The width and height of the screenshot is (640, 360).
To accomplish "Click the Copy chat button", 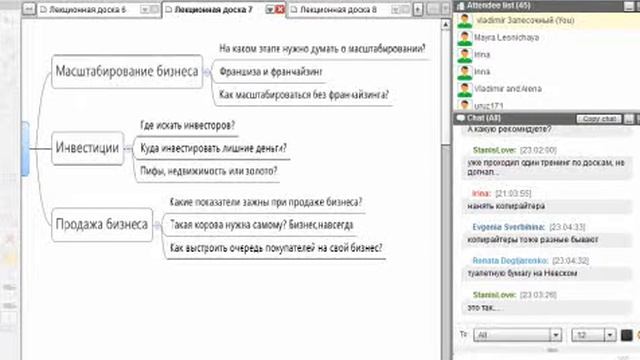I will coord(599,119).
